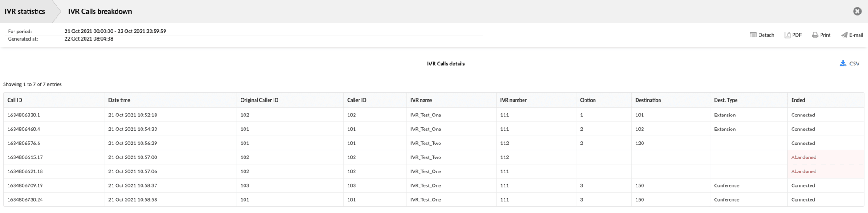The width and height of the screenshot is (868, 213).
Task: Click Original Caller ID 103 cell
Action: tap(245, 185)
